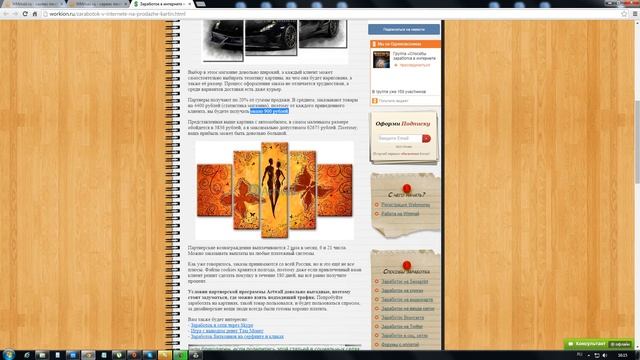Open the Заработок Вконтакте link

(x=402, y=318)
